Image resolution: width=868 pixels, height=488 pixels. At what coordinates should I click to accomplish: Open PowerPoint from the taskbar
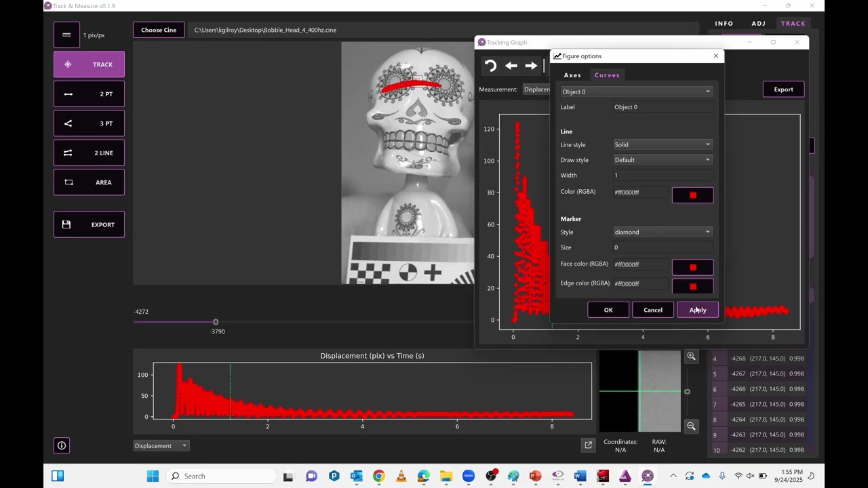click(x=535, y=476)
